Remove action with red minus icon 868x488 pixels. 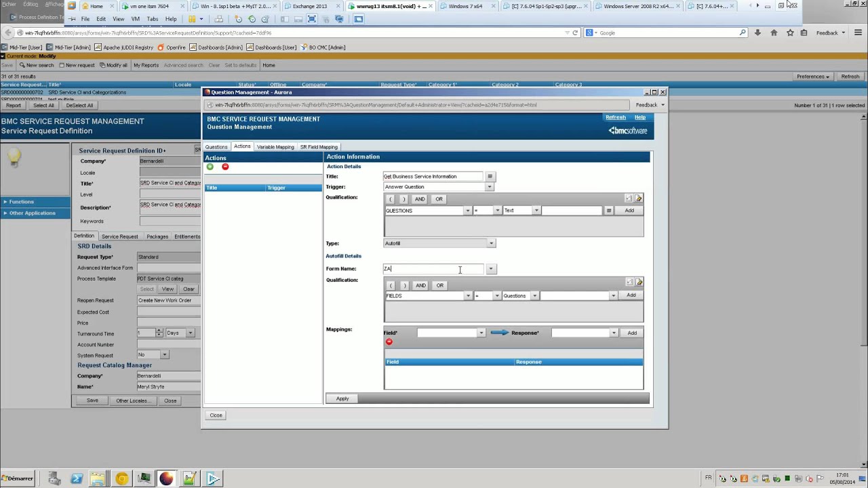(225, 167)
